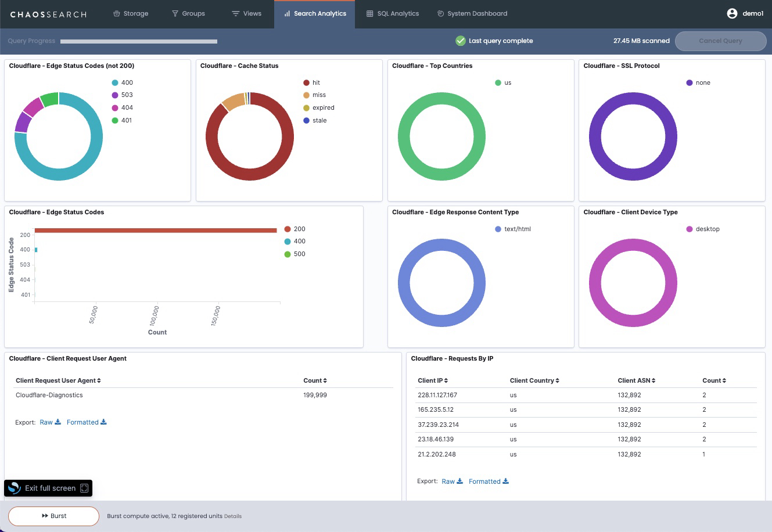Screen dimensions: 772x532
Task: Click the large red hit donut segment
Action: (250, 174)
